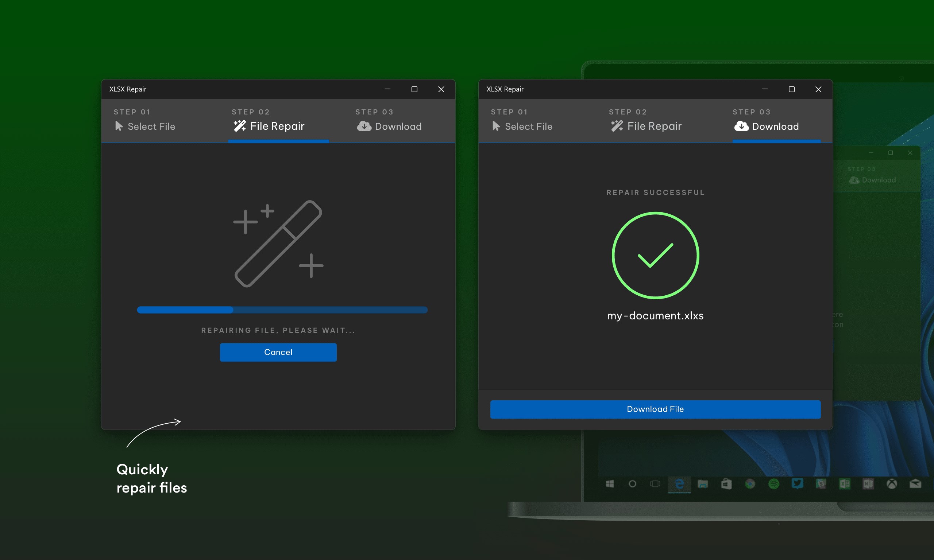The width and height of the screenshot is (934, 560).
Task: Switch to Select File tab in repairing window
Action: [x=145, y=126]
